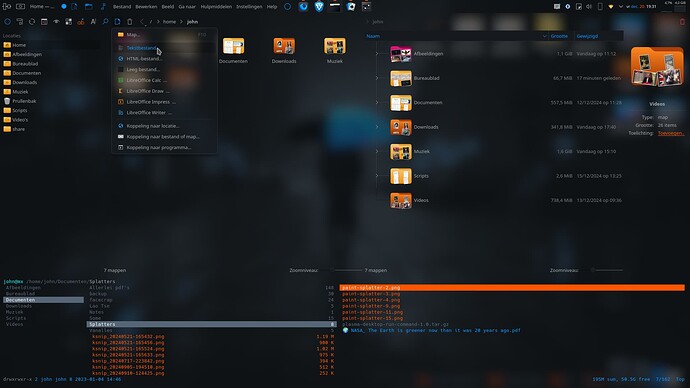Viewport: 690px width, 388px height.
Task: Open the Ga naar menu
Action: point(187,7)
